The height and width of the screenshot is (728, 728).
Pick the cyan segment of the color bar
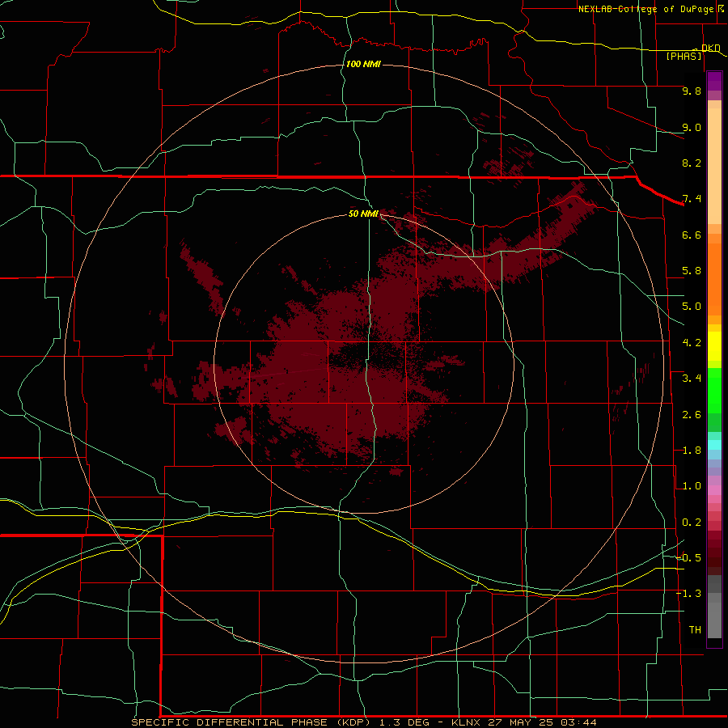click(714, 445)
